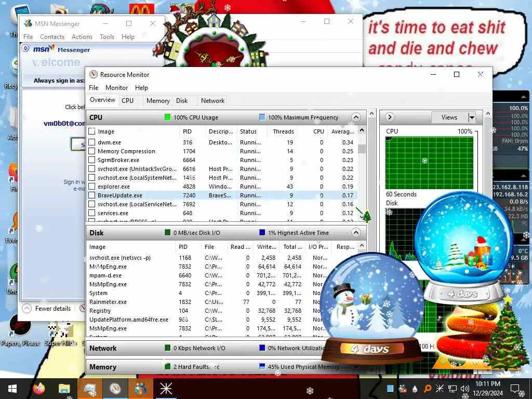Check the services.exe process checkbox
The width and height of the screenshot is (532, 399).
(x=91, y=212)
